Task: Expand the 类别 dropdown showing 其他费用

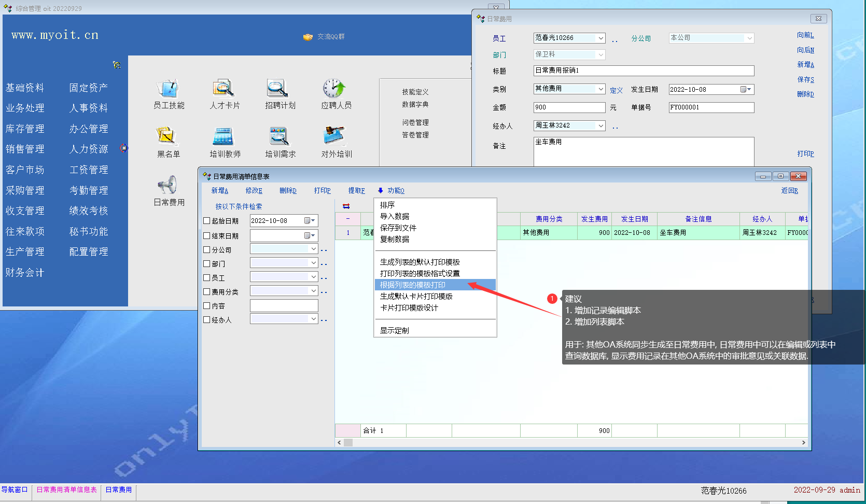Action: [x=600, y=89]
